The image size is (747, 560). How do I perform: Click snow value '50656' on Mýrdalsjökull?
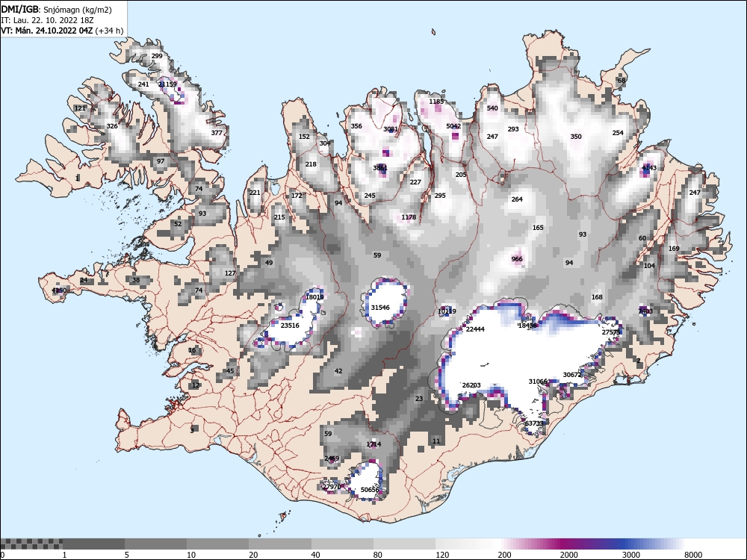point(371,490)
